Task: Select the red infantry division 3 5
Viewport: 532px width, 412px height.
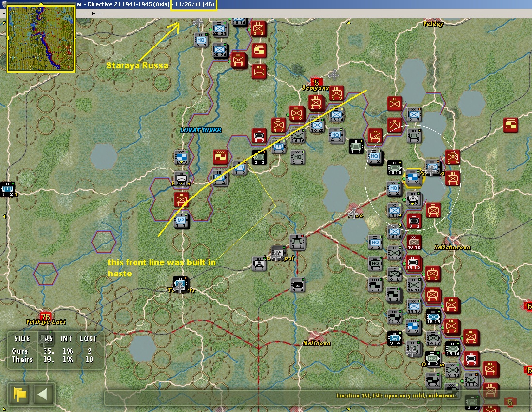Action: pos(238,61)
